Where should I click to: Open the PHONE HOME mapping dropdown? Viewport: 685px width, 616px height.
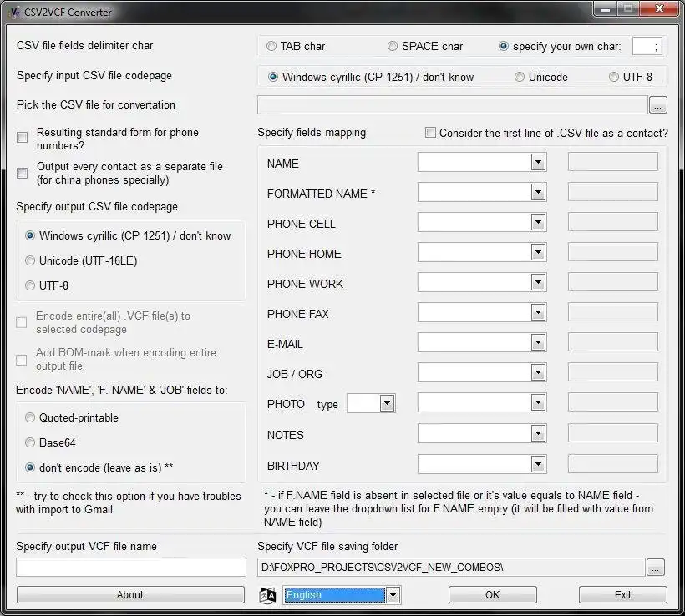pyautogui.click(x=538, y=252)
